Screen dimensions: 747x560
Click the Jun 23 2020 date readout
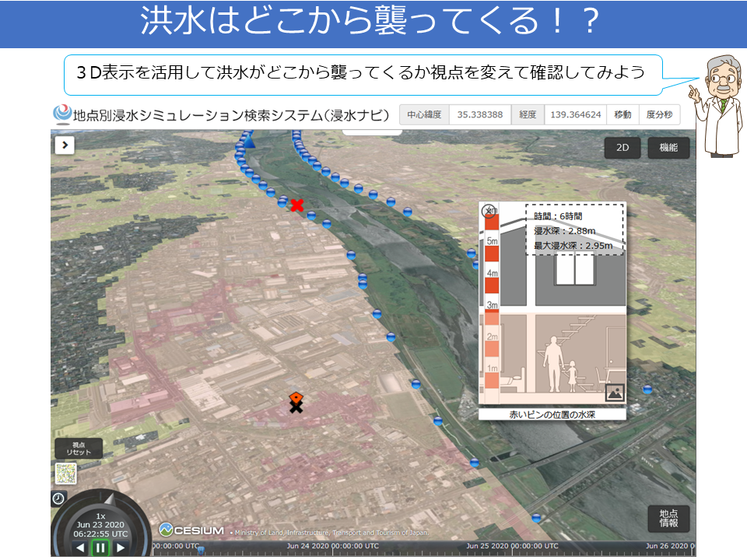tap(100, 525)
